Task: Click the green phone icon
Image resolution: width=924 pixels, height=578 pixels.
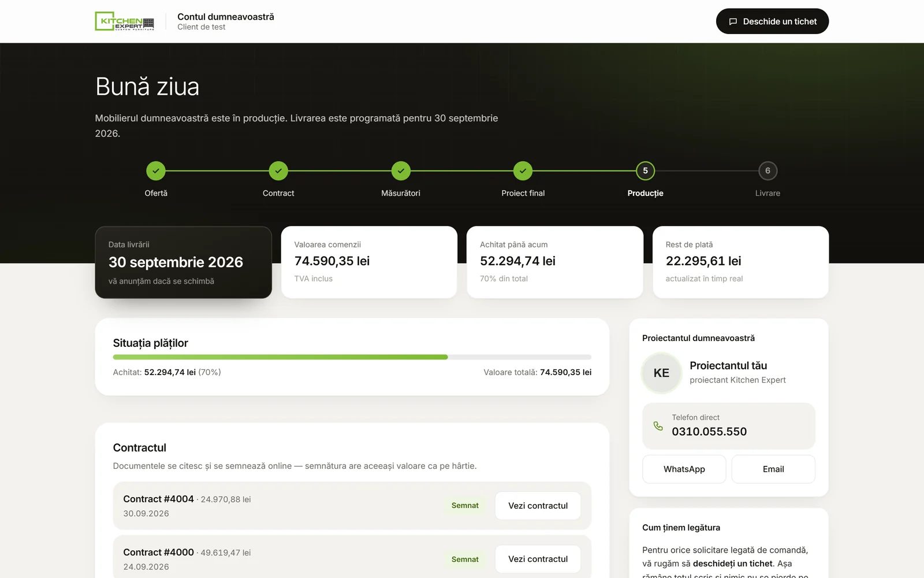Action: tap(658, 426)
